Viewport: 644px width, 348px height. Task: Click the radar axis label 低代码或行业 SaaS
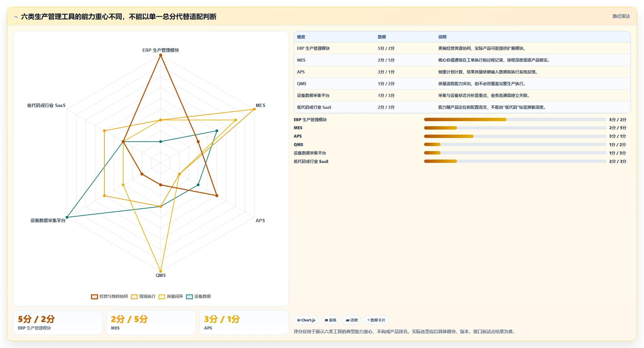[46, 105]
